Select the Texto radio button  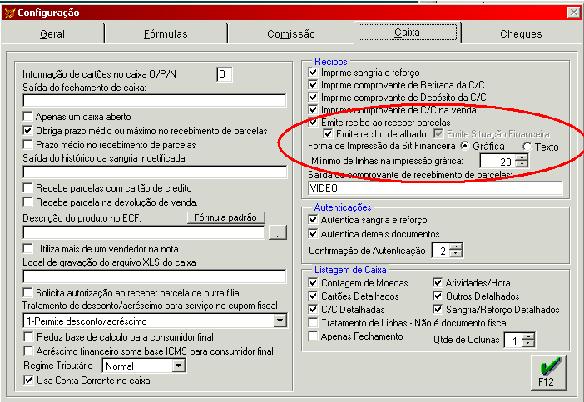(x=527, y=147)
